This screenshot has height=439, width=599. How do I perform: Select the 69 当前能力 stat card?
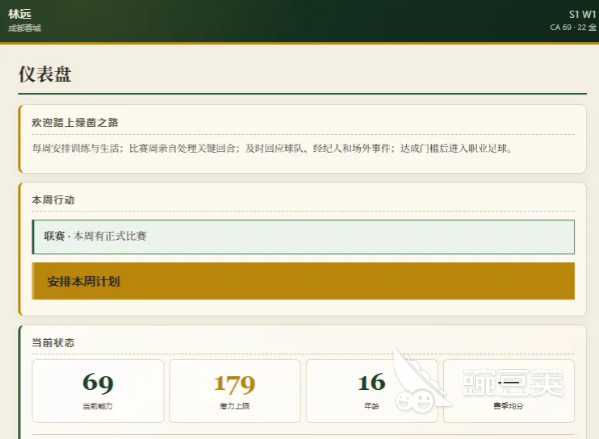pyautogui.click(x=98, y=391)
